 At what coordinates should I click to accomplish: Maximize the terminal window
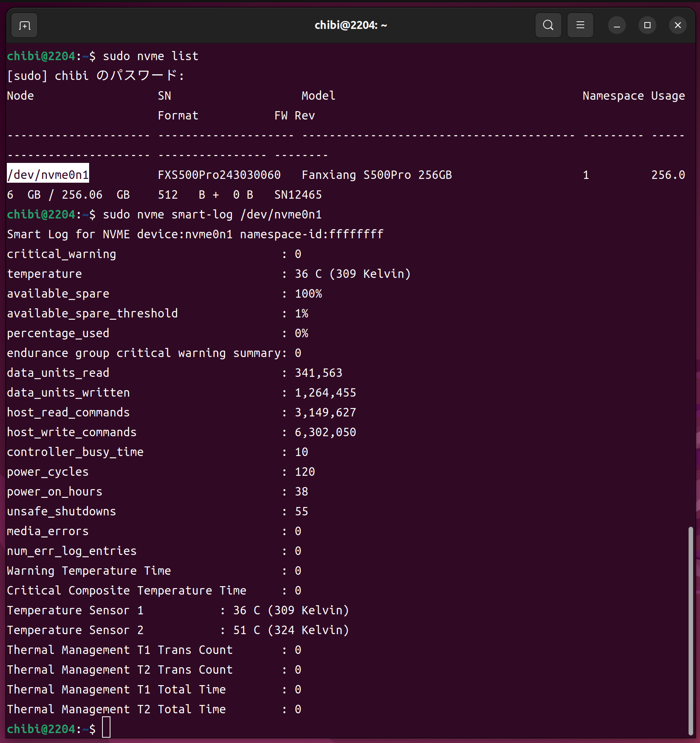tap(647, 26)
